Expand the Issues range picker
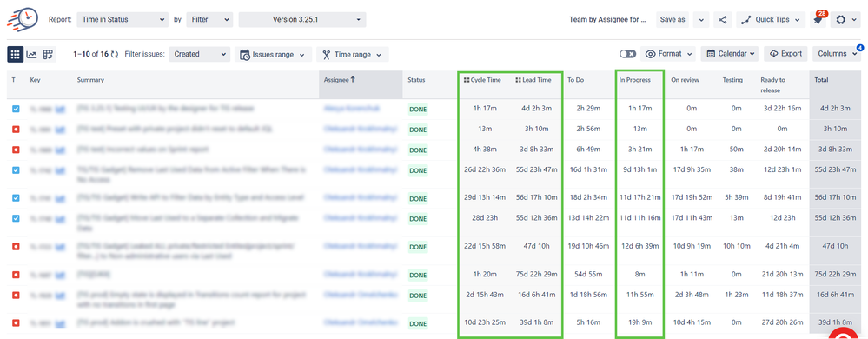 [x=272, y=54]
